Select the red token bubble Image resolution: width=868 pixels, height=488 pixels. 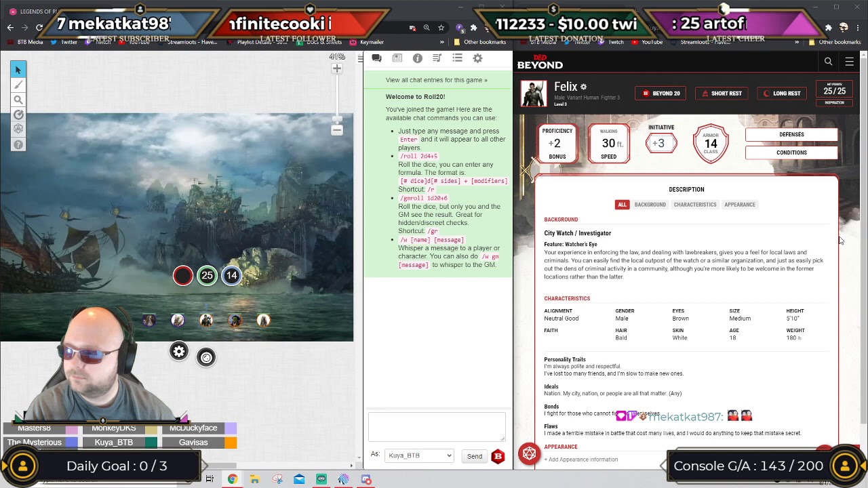(x=183, y=276)
